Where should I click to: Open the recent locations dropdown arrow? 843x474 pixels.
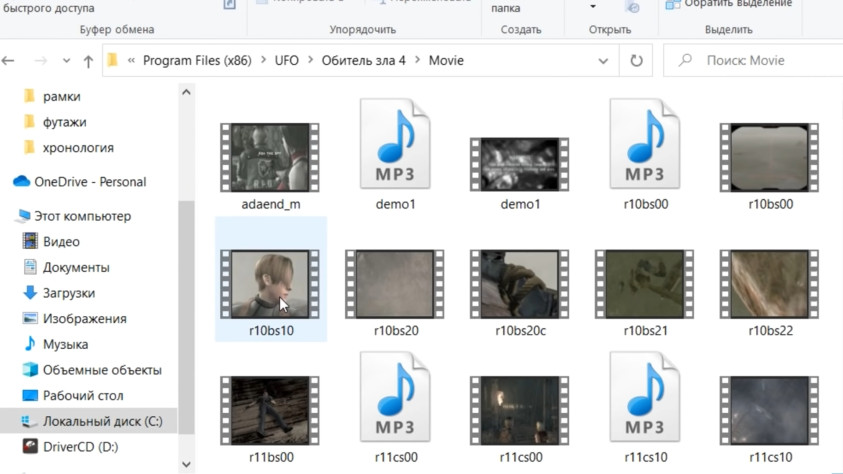pyautogui.click(x=66, y=61)
